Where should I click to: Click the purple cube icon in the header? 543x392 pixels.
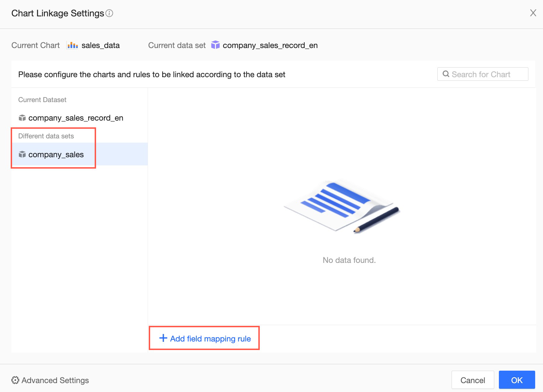pos(215,45)
